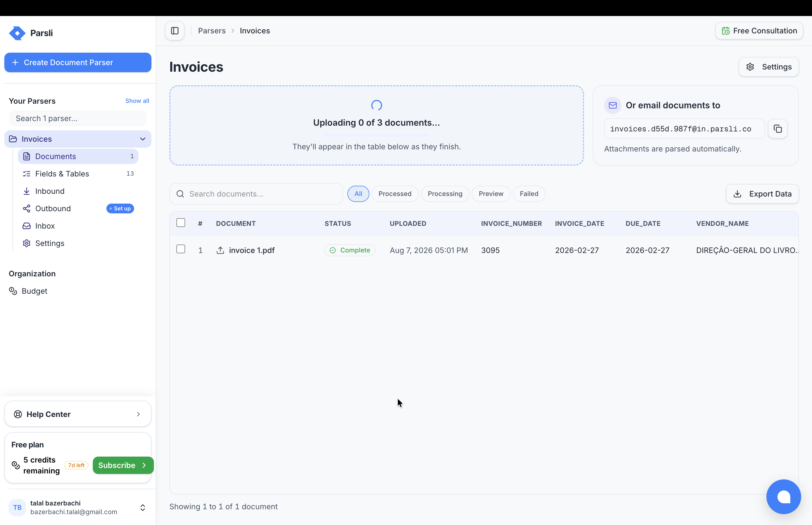Select the All filter tab
This screenshot has height=525, width=812.
[x=358, y=194]
